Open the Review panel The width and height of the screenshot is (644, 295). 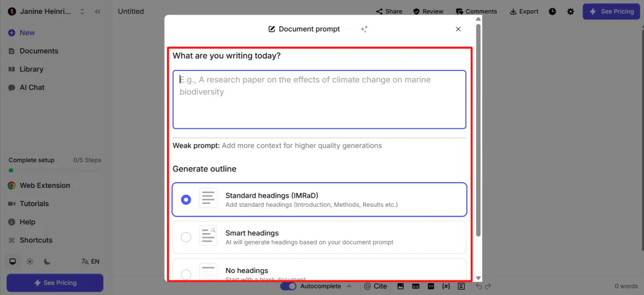tap(428, 11)
